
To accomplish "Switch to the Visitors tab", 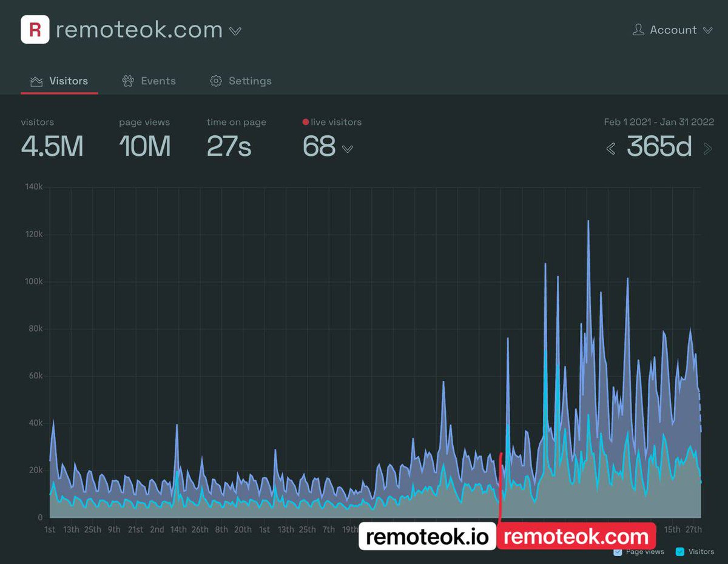I will tap(59, 81).
